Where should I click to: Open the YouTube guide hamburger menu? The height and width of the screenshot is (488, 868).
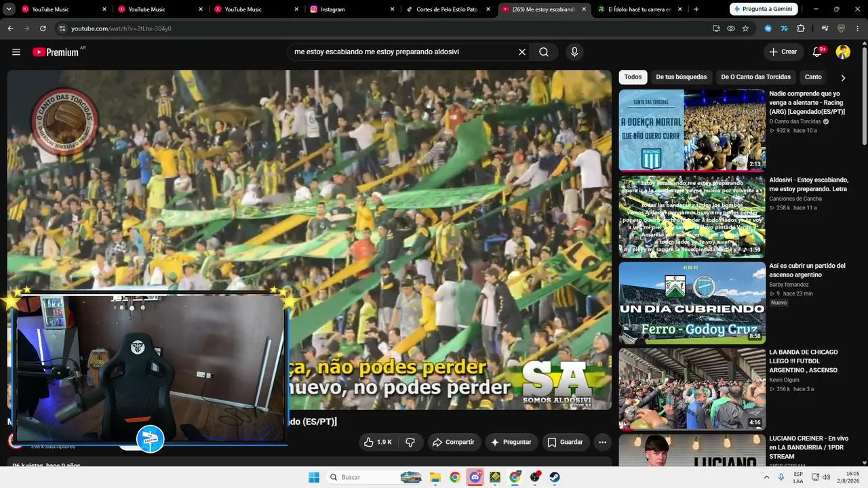pos(16,52)
